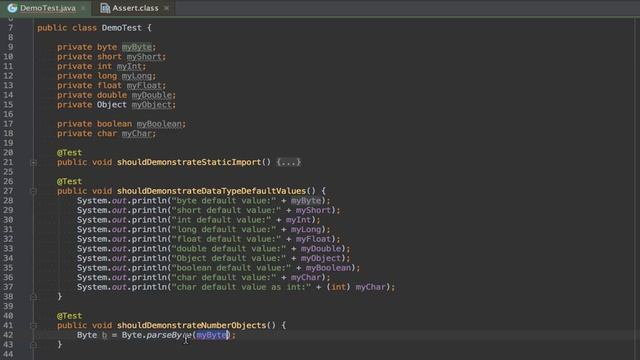Image resolution: width=640 pixels, height=360 pixels.
Task: Click the (int) cast on line 37
Action: [338, 287]
